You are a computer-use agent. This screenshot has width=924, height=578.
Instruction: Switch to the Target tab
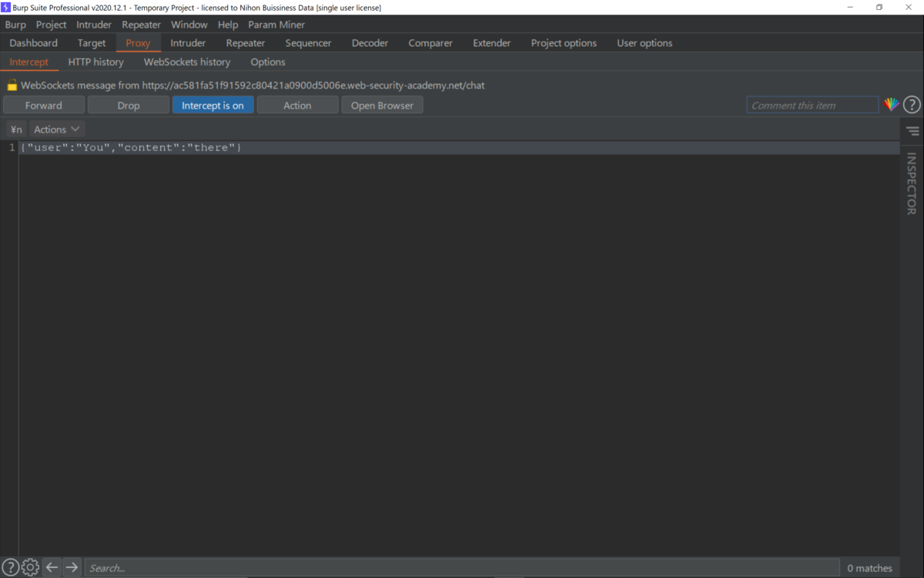tap(92, 43)
